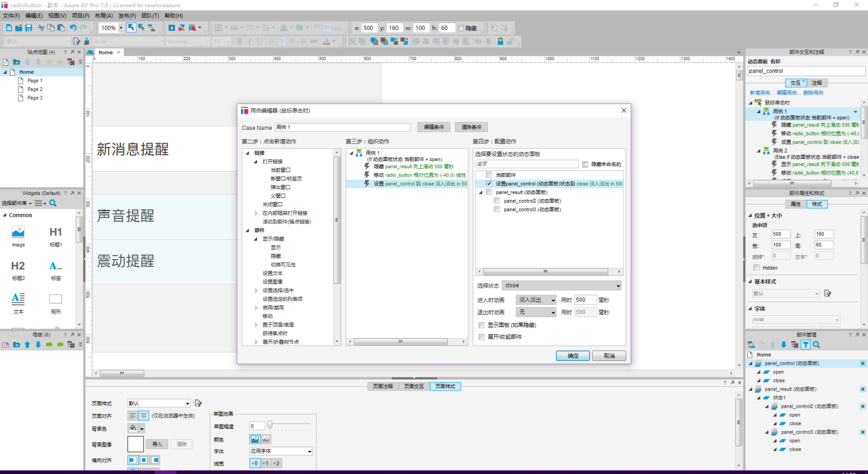
Task: Expand the 设置选择/选中 tree node
Action: pos(256,290)
